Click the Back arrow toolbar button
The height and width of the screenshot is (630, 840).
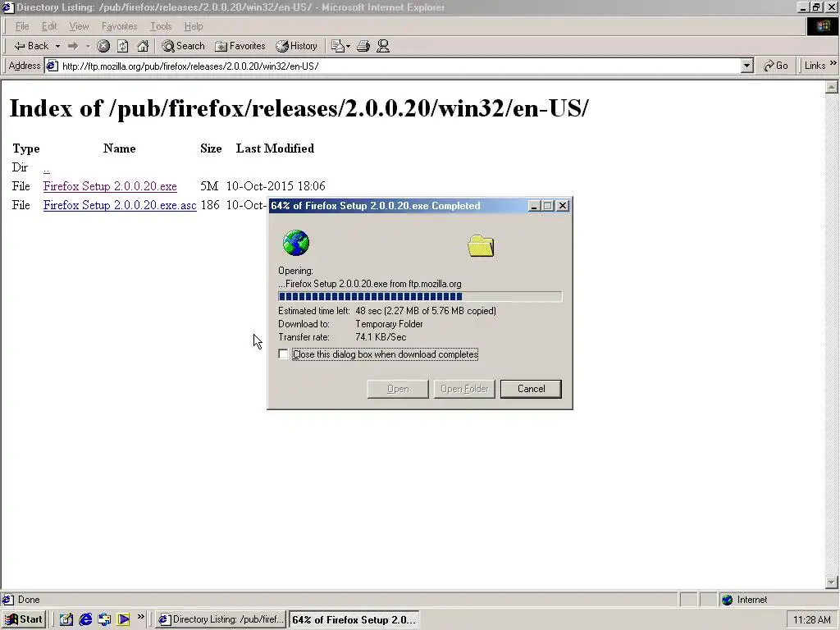point(31,46)
